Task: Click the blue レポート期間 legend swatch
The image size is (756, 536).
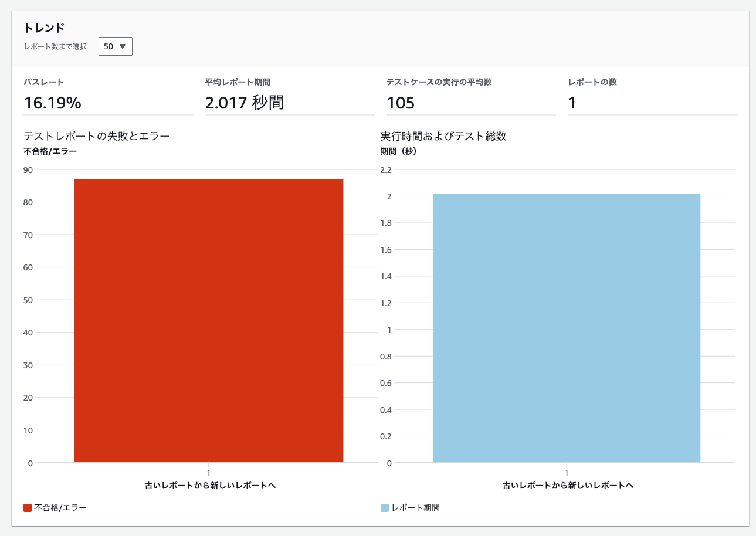Action: 385,508
